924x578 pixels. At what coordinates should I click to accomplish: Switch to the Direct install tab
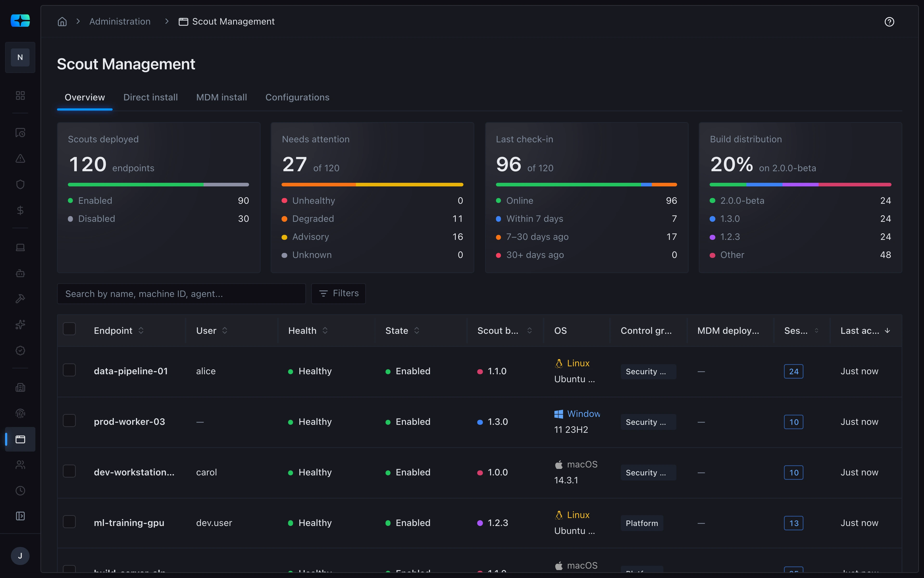(x=150, y=98)
